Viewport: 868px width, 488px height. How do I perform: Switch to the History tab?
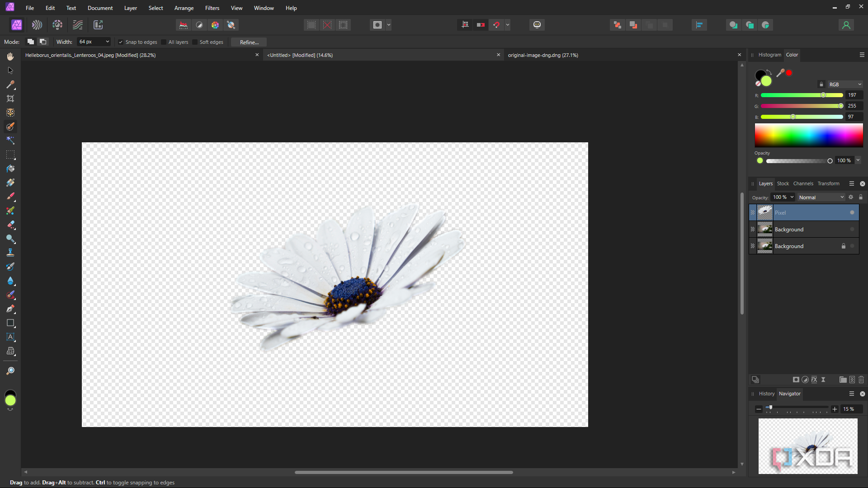(x=766, y=394)
